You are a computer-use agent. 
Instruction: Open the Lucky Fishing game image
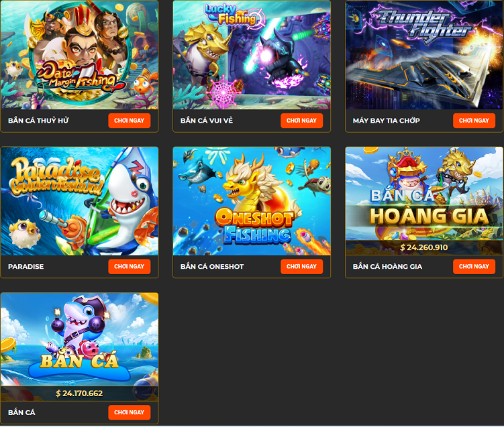[252, 55]
